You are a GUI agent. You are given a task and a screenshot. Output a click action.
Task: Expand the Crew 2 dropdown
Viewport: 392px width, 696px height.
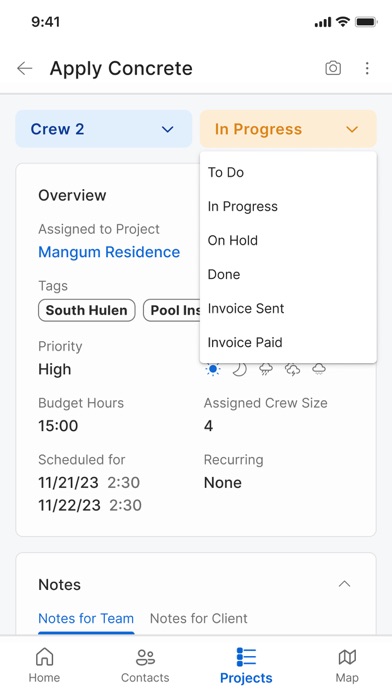[104, 129]
